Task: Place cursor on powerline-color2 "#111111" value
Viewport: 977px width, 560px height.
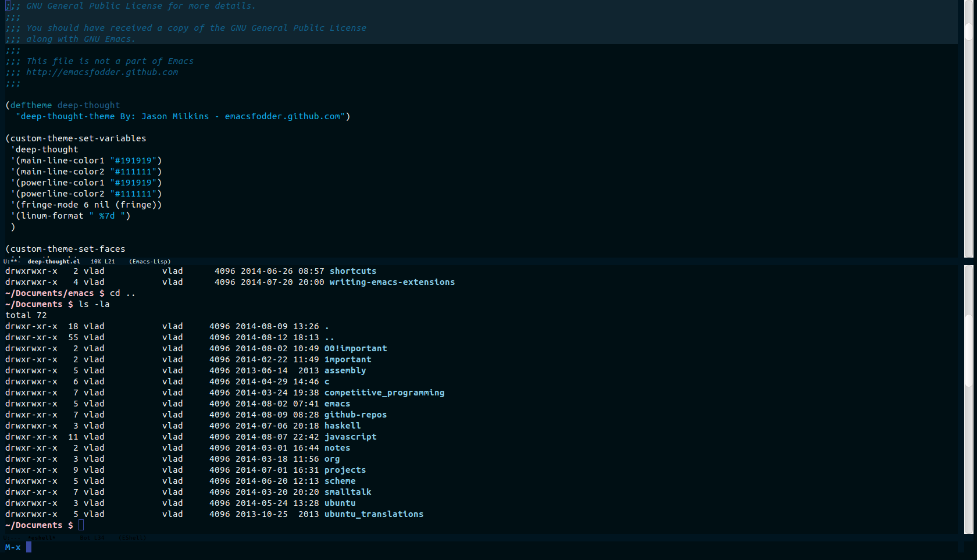Action: (133, 194)
